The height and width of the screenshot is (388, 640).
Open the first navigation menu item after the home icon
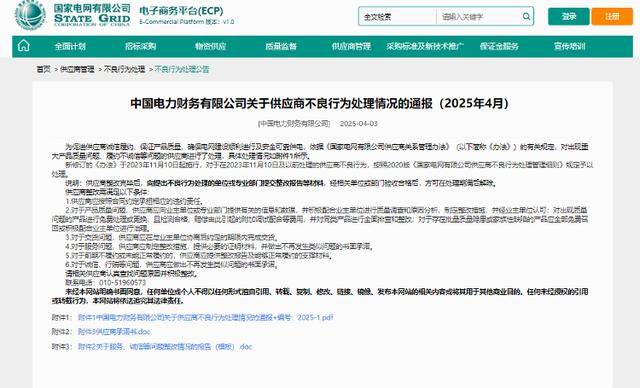pyautogui.click(x=70, y=47)
